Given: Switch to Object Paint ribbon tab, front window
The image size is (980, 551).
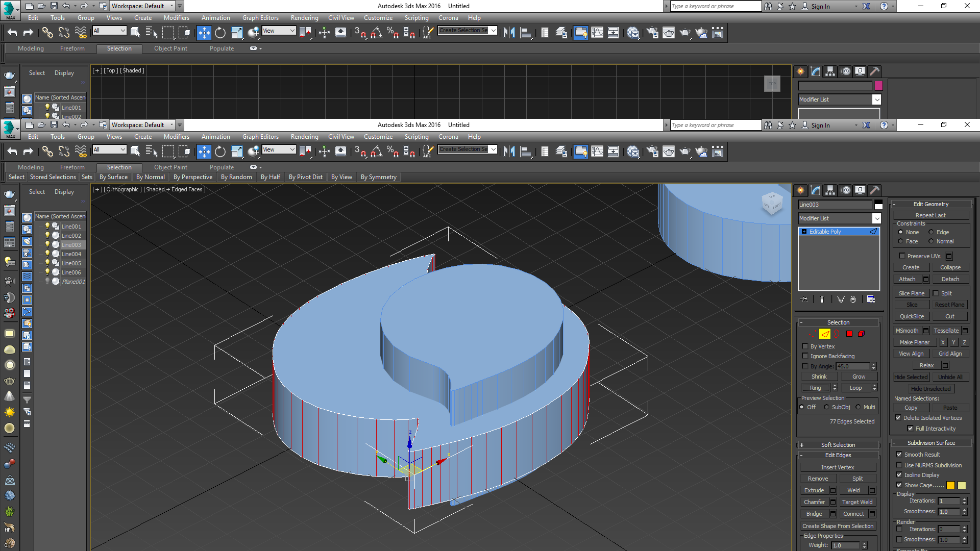Looking at the screenshot, I should click(x=170, y=167).
